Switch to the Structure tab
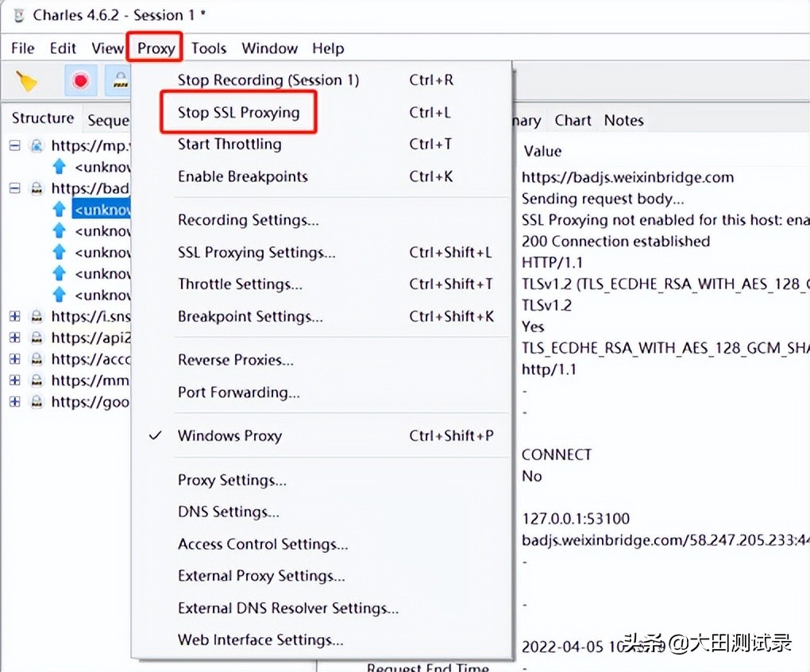The width and height of the screenshot is (810, 672). [43, 118]
